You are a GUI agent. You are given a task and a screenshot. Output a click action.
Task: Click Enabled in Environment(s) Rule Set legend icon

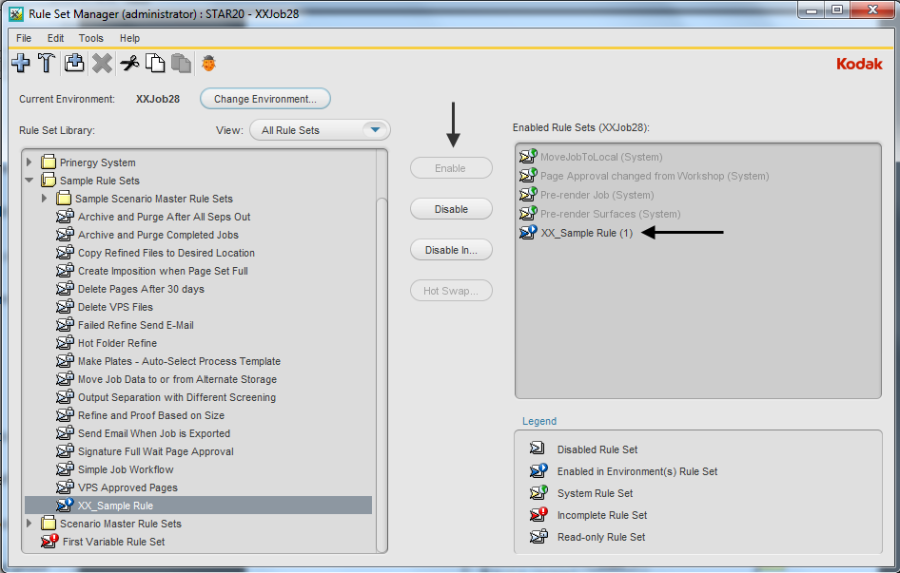pyautogui.click(x=538, y=471)
